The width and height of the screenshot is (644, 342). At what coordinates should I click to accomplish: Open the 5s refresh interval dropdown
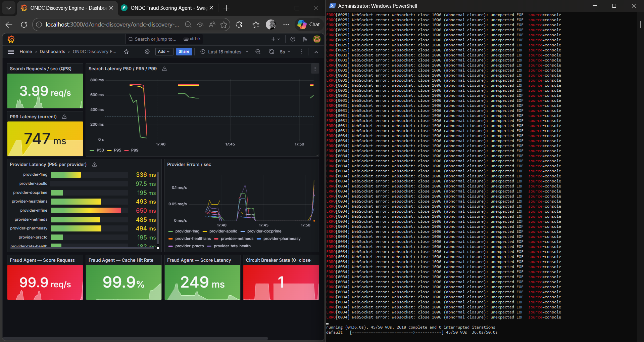pos(285,52)
